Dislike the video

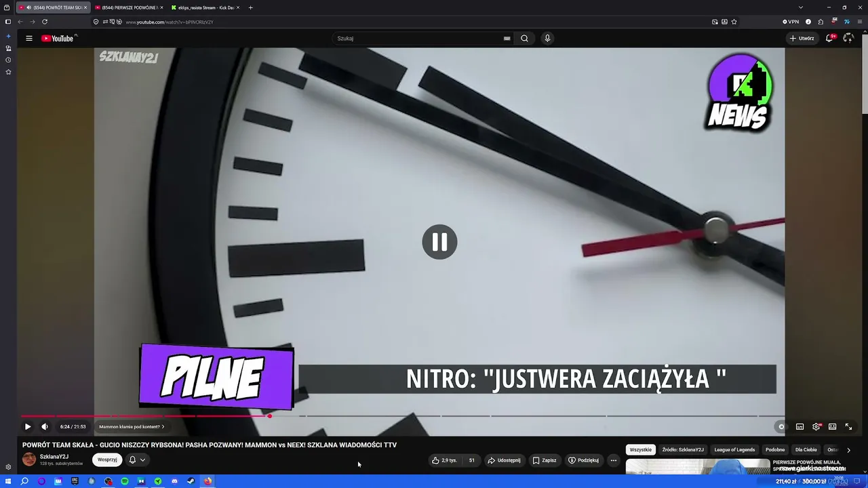[x=471, y=460]
